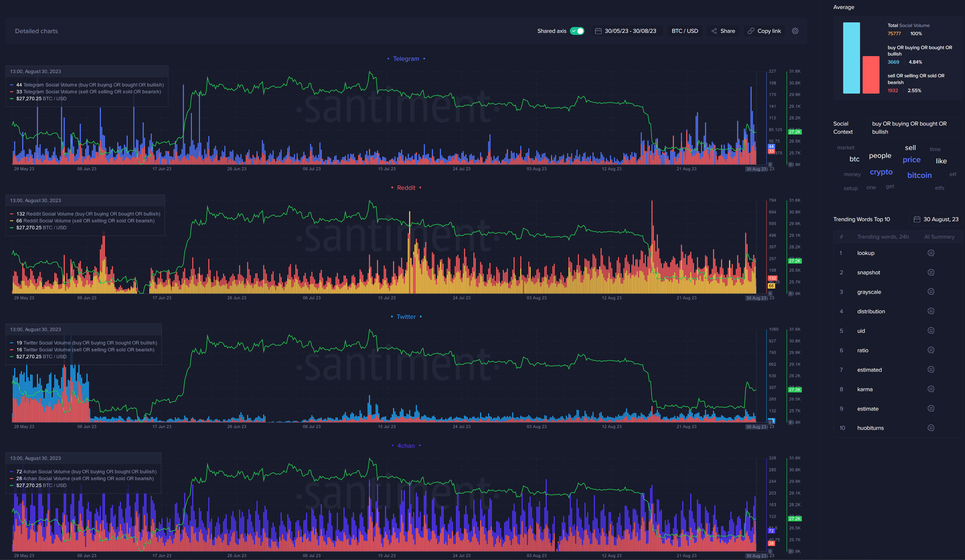The height and width of the screenshot is (560, 965).
Task: Click Telegram buy/bullish legend entry
Action: 87,85
